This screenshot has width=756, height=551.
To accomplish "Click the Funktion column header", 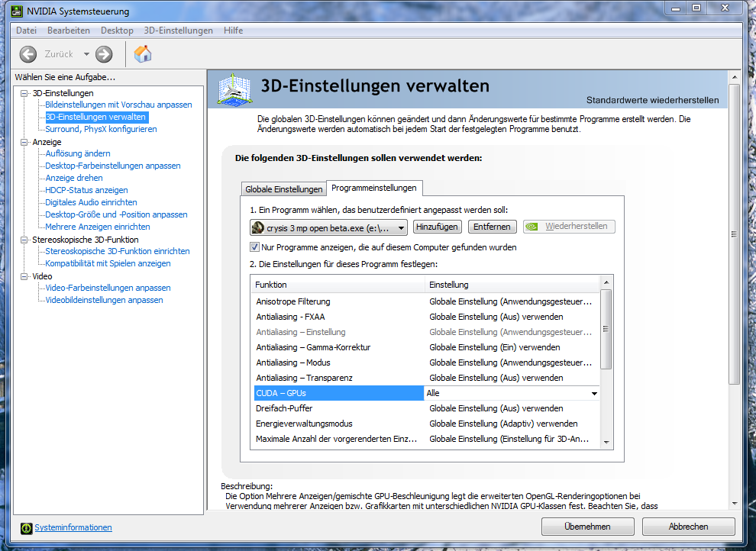I will (338, 285).
